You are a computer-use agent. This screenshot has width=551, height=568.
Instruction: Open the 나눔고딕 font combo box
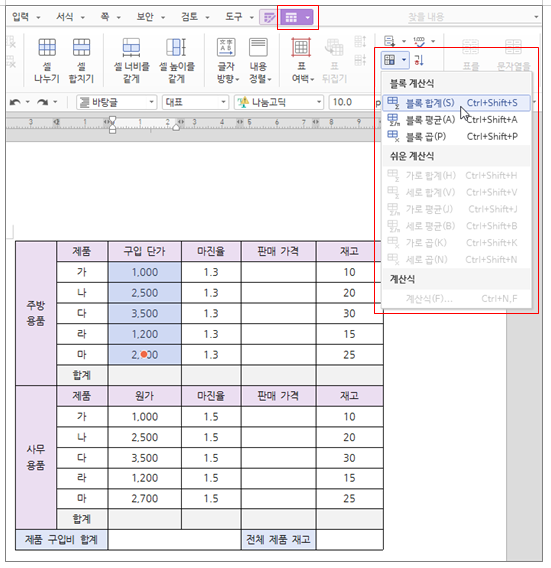coord(279,103)
